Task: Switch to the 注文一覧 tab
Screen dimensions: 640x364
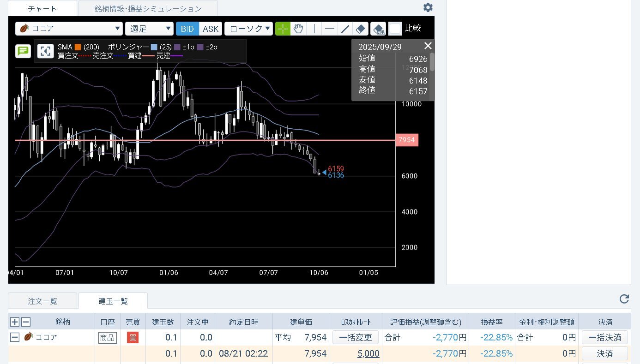Action: click(42, 301)
